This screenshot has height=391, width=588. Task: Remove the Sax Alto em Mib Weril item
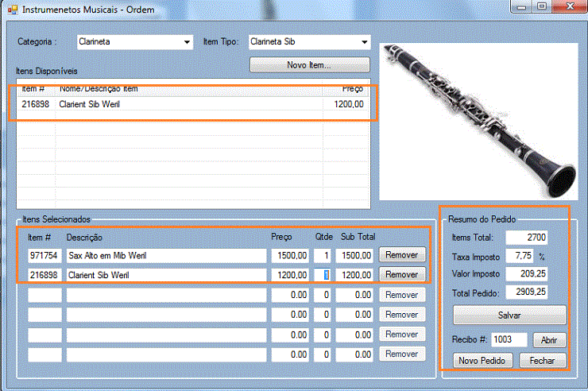coord(402,255)
